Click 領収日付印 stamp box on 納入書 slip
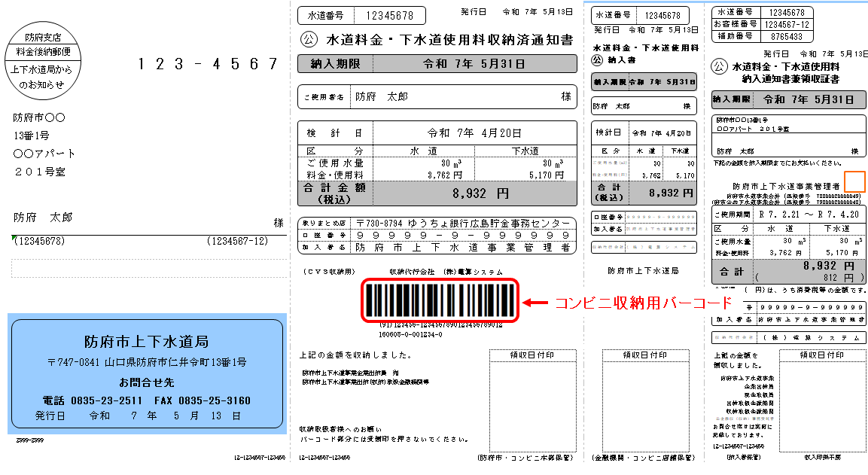Screen dimensions: 868x475 [645, 400]
